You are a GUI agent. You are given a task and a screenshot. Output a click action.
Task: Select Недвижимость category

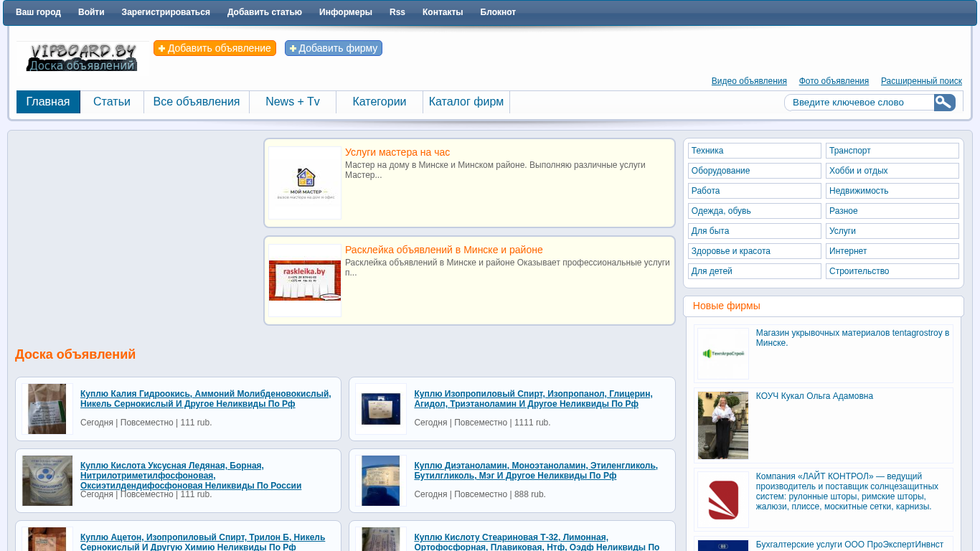[x=892, y=191]
